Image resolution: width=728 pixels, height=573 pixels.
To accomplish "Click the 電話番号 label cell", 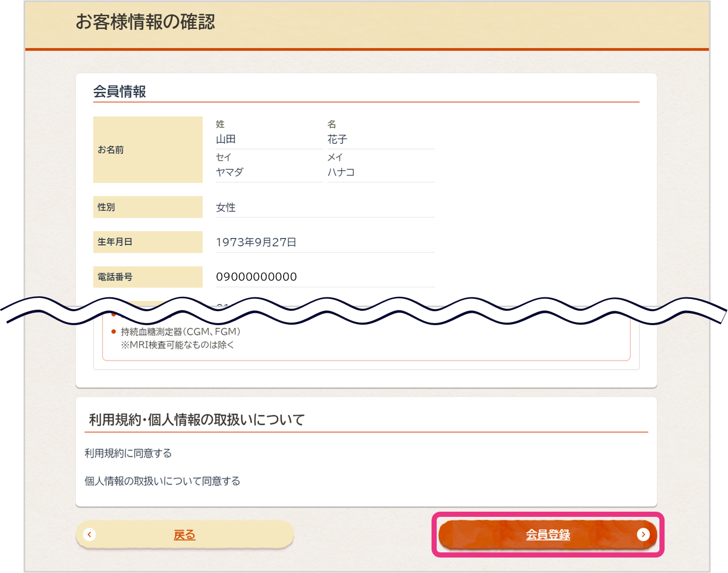I will pyautogui.click(x=147, y=277).
